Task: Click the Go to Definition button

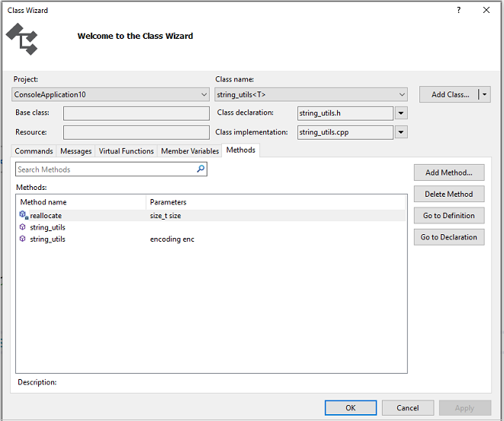Action: 449,216
